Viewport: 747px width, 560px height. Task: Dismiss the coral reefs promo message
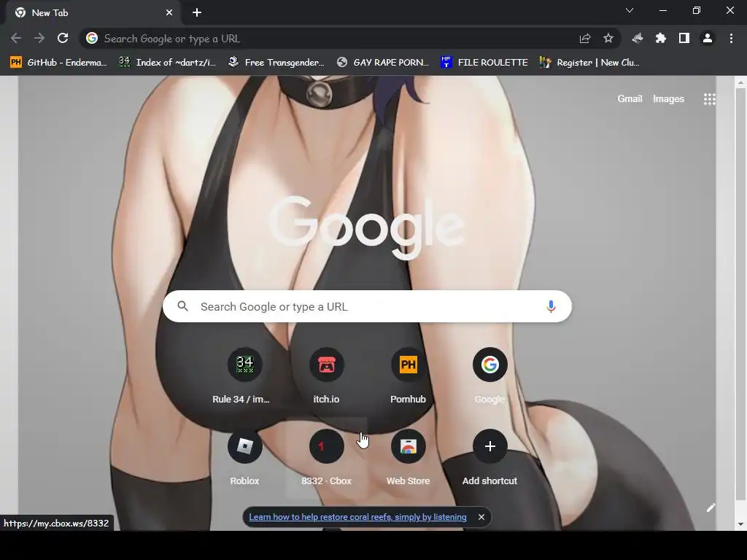481,517
